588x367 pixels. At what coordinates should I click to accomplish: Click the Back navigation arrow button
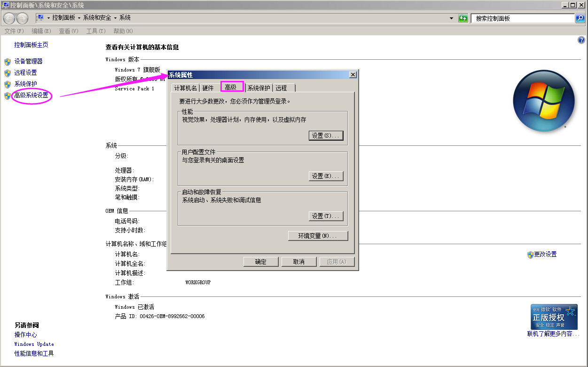(9, 18)
